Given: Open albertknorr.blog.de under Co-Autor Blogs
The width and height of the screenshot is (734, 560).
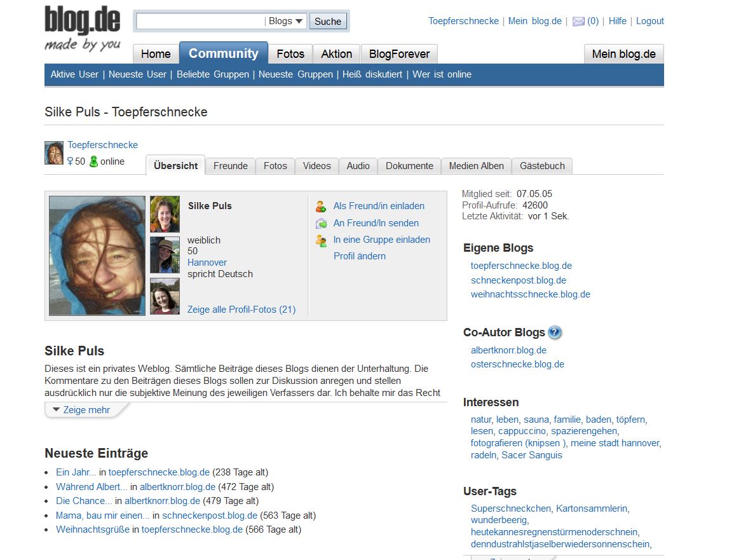Looking at the screenshot, I should [x=508, y=350].
